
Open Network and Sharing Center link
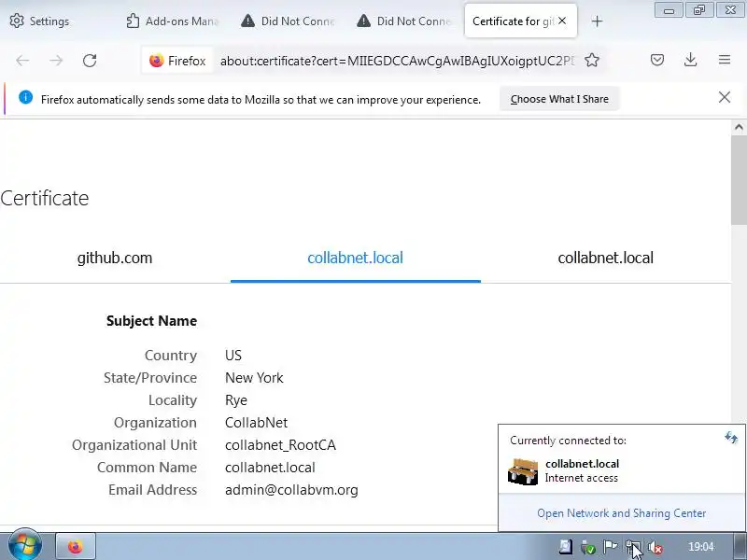621,513
